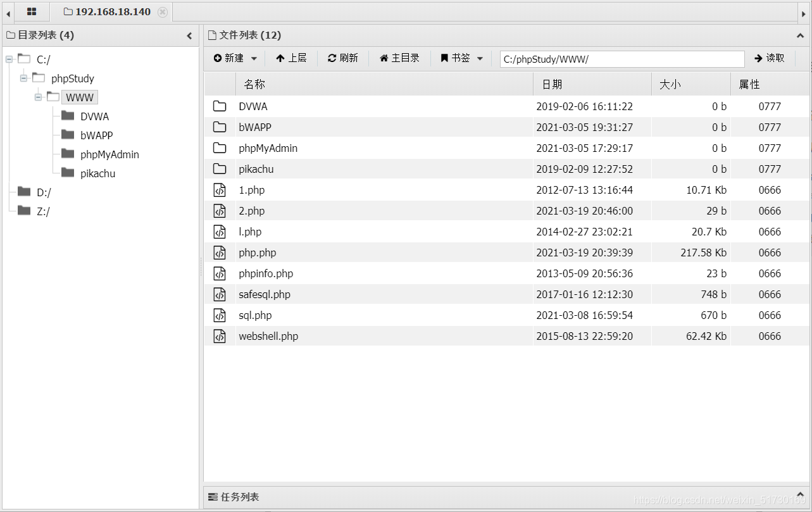The height and width of the screenshot is (512, 812).
Task: Switch to the 192.168.18.140 tab
Action: tap(111, 12)
